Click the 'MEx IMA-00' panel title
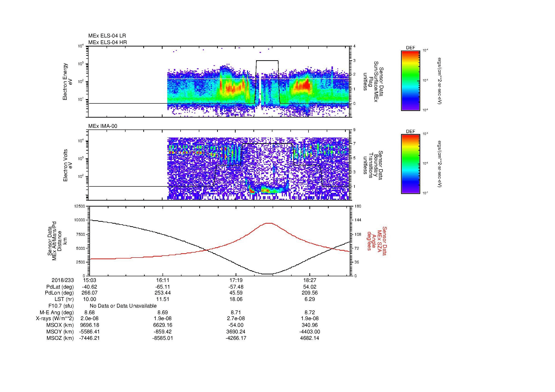Image resolution: width=555 pixels, height=392 pixels. [103, 126]
